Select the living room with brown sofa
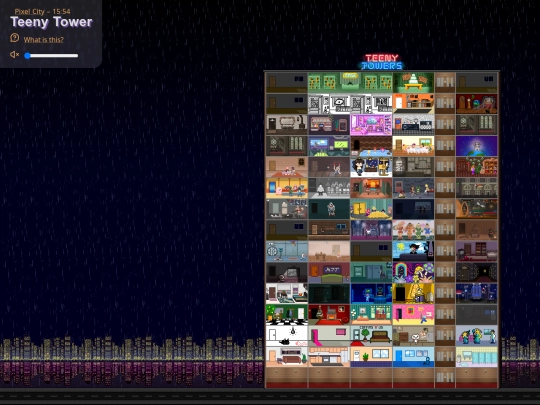Image resolution: width=540 pixels, height=405 pixels. [287, 356]
